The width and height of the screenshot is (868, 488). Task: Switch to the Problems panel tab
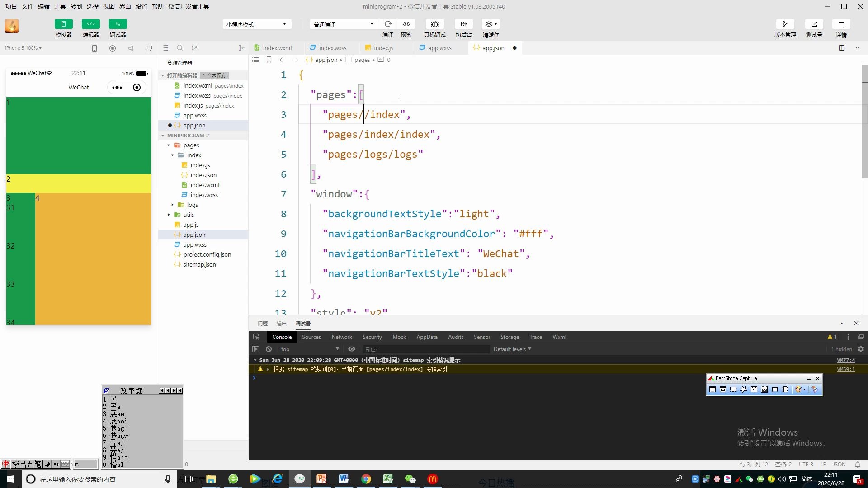[x=263, y=324]
